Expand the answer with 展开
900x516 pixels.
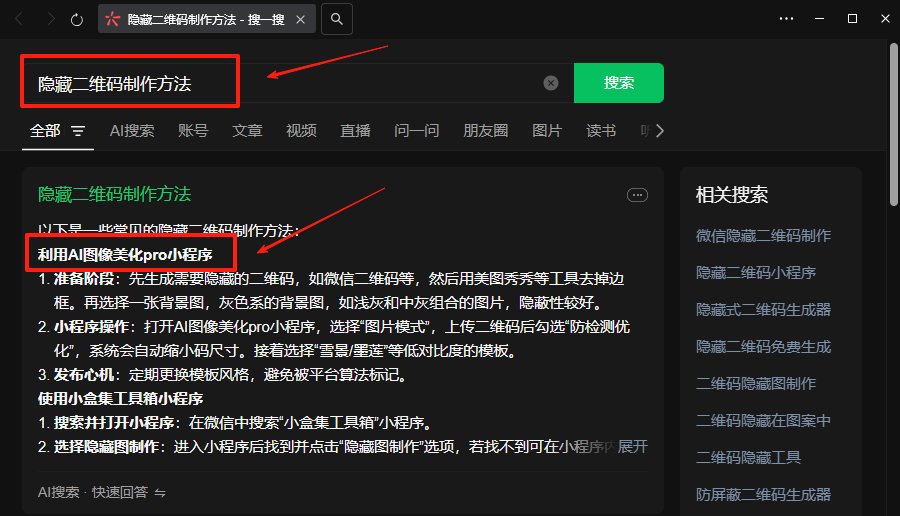point(633,447)
